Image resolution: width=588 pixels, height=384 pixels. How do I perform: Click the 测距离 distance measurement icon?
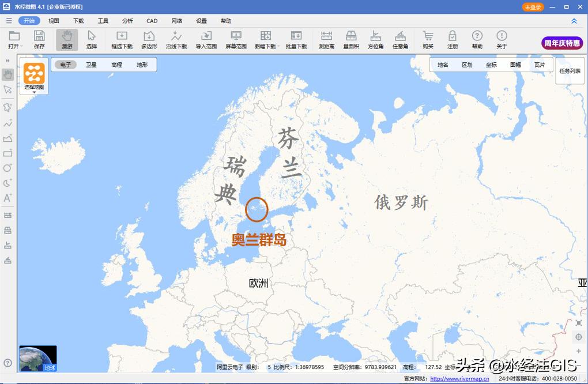click(327, 39)
